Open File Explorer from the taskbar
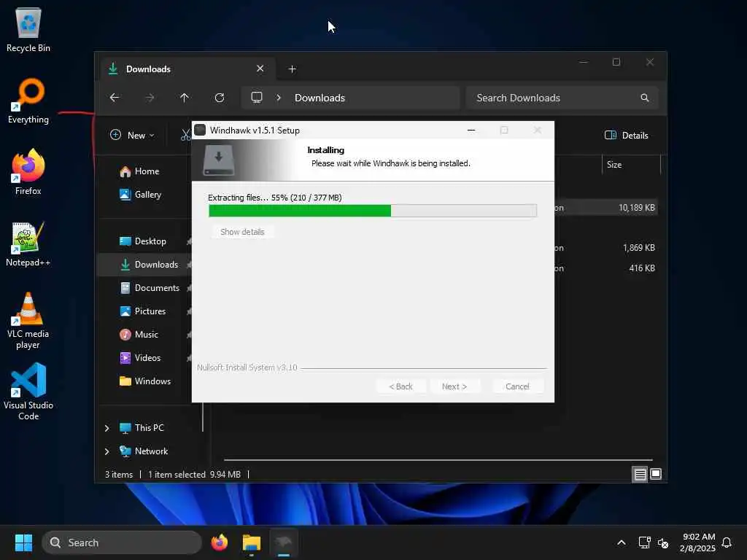747x560 pixels. [252, 542]
